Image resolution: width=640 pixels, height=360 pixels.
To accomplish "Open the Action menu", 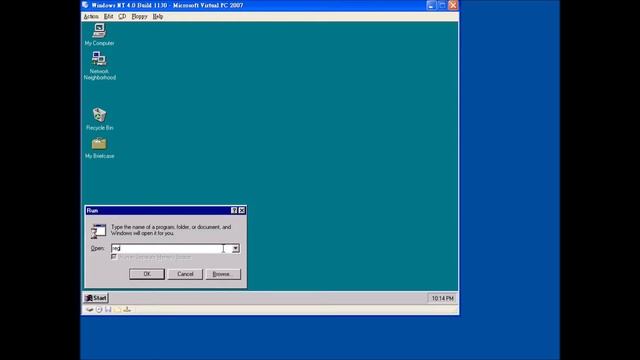I will pyautogui.click(x=91, y=17).
